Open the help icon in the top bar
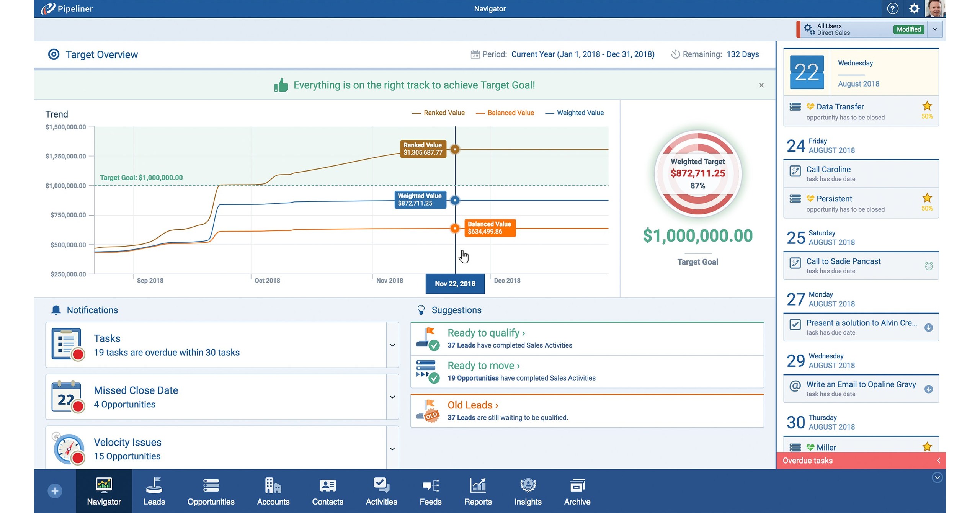The height and width of the screenshot is (513, 980). (892, 8)
